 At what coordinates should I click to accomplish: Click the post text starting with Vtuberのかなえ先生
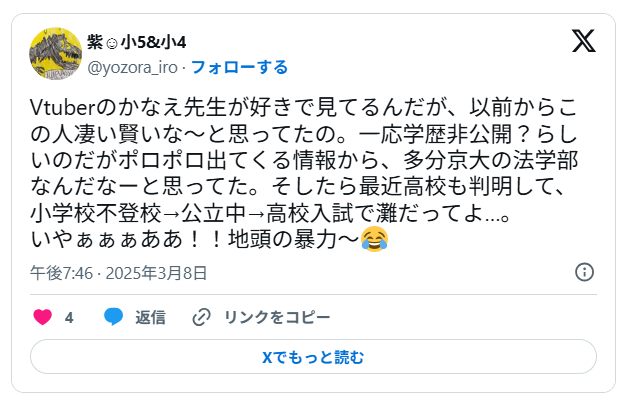coord(304,173)
